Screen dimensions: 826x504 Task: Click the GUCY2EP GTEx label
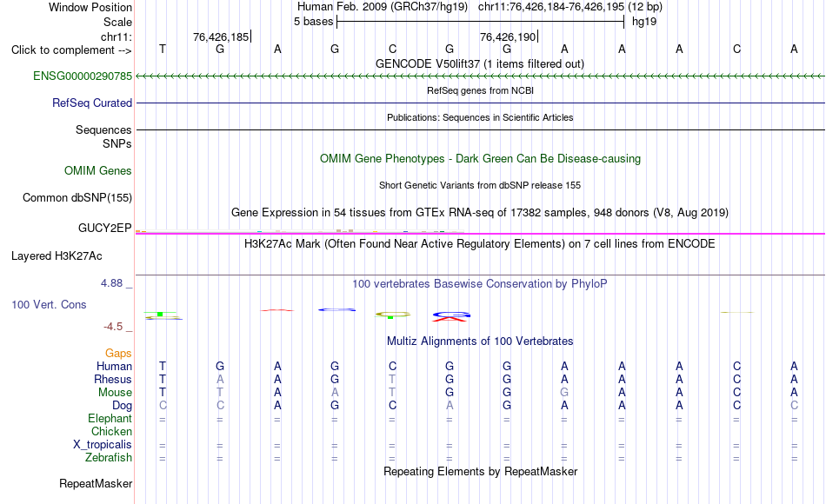pyautogui.click(x=105, y=228)
